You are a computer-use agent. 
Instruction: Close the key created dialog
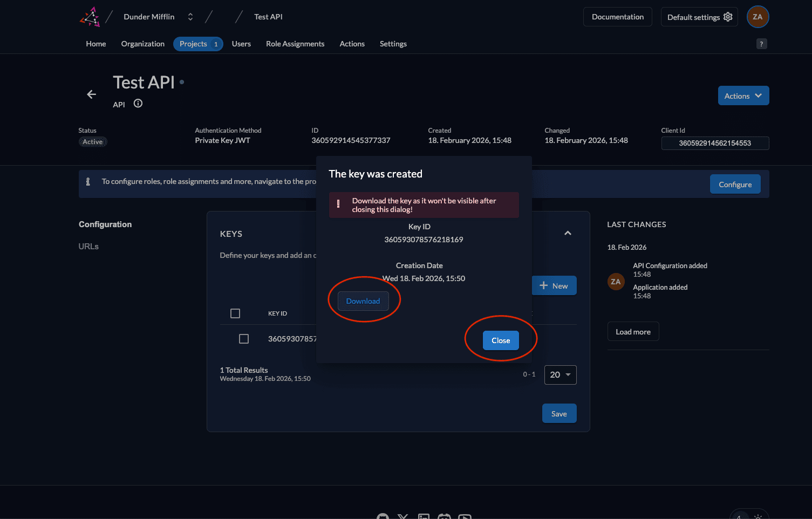tap(501, 340)
